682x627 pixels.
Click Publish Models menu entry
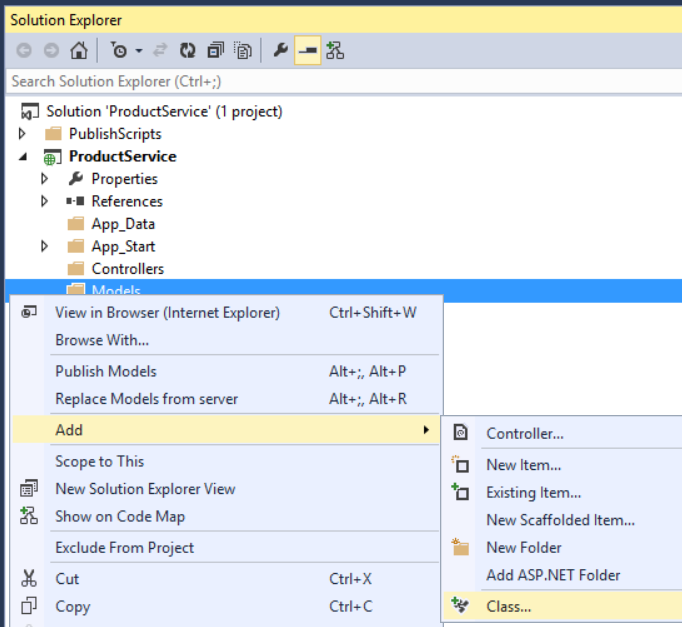point(106,371)
